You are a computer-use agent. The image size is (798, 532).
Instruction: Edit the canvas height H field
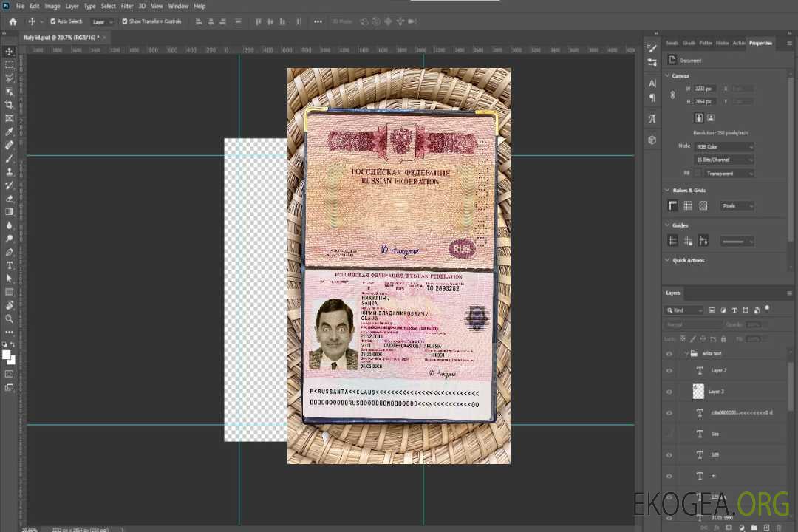(x=706, y=102)
